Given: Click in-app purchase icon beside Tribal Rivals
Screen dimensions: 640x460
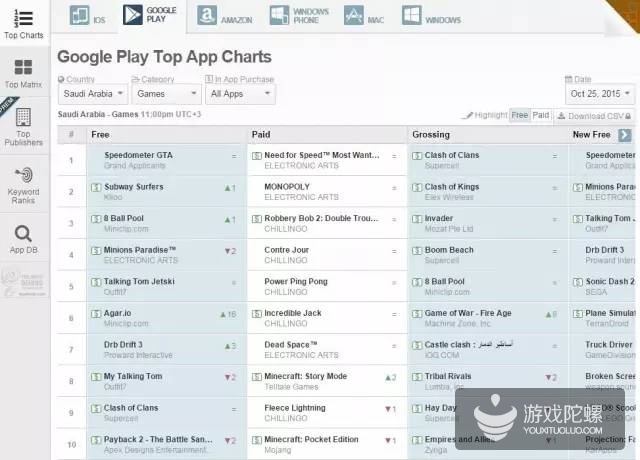Looking at the screenshot, I should 417,377.
